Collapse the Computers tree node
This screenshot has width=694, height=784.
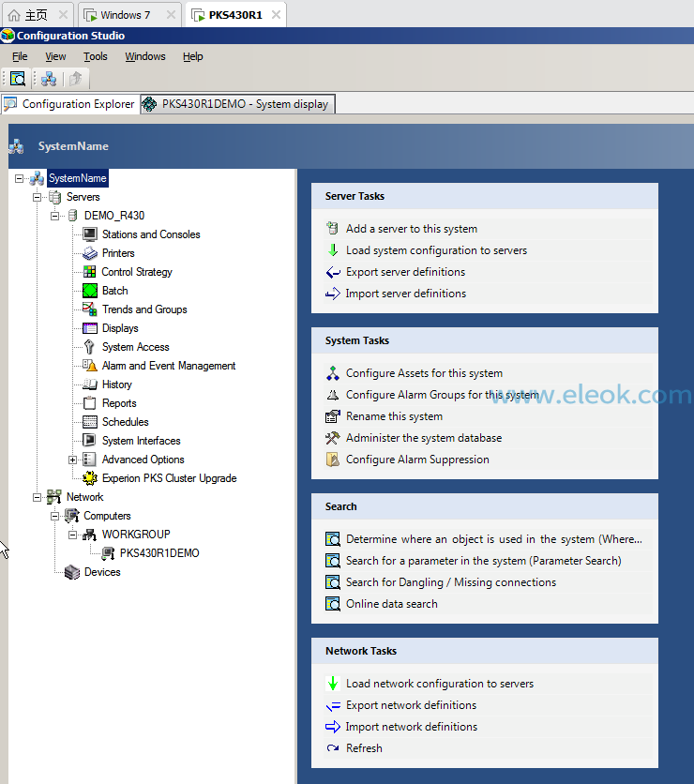[55, 516]
